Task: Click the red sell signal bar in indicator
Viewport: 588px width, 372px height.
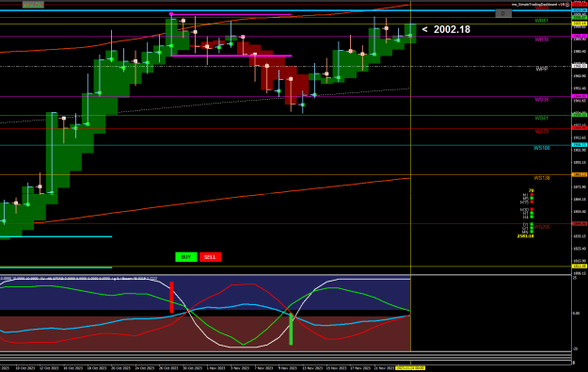Action: tap(171, 298)
